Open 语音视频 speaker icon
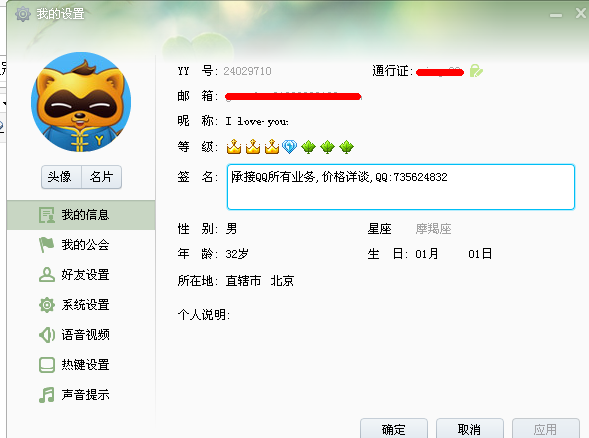This screenshot has height=438, width=589. (47, 335)
